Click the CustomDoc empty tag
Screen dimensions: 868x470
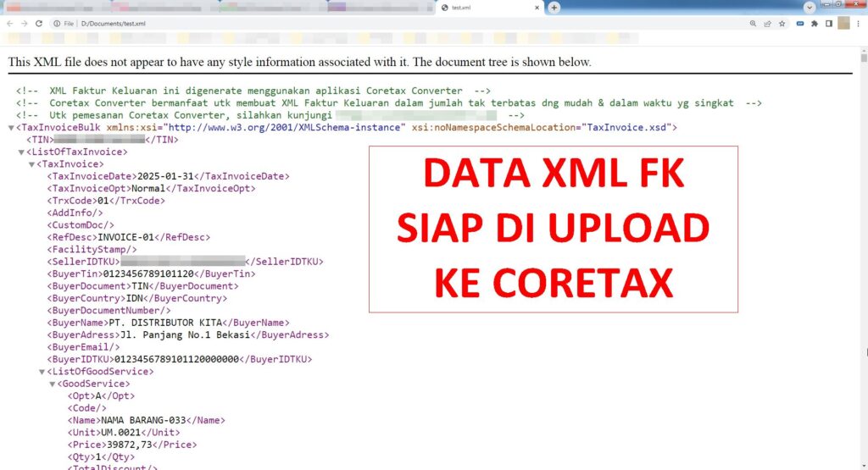click(81, 225)
